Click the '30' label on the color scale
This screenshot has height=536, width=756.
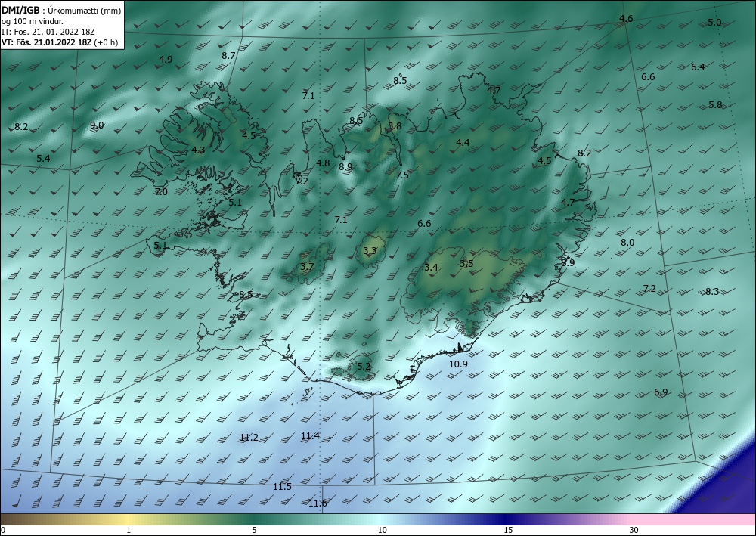click(x=634, y=531)
